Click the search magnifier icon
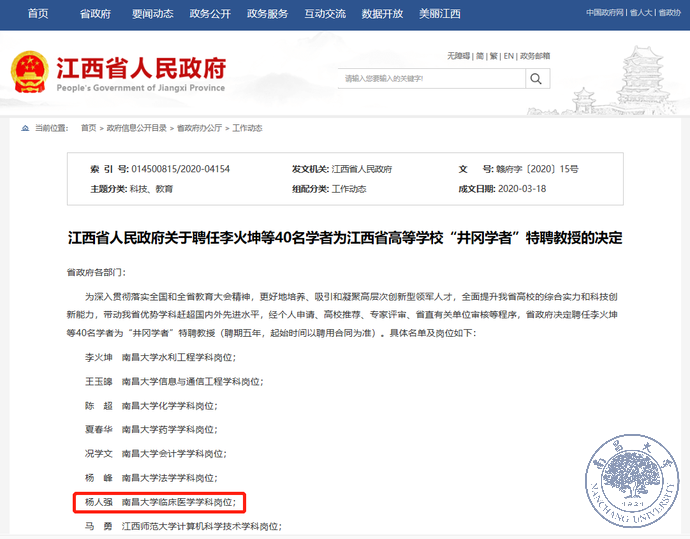 537,79
